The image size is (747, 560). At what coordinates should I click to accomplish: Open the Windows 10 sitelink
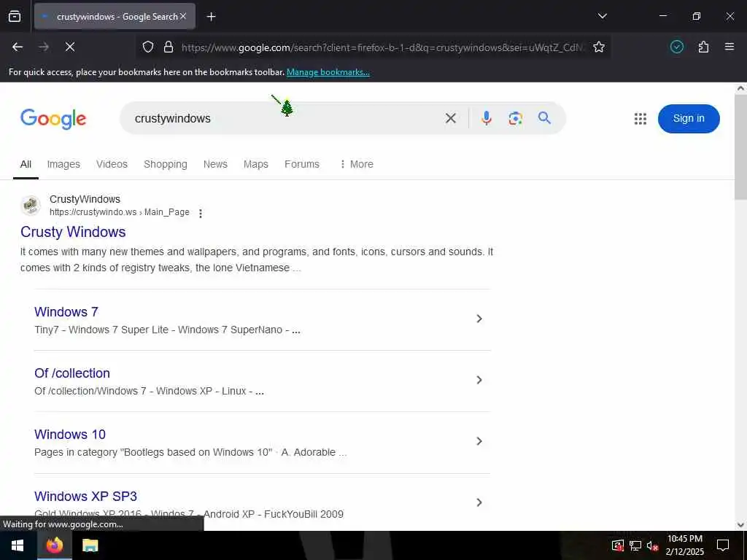70,435
